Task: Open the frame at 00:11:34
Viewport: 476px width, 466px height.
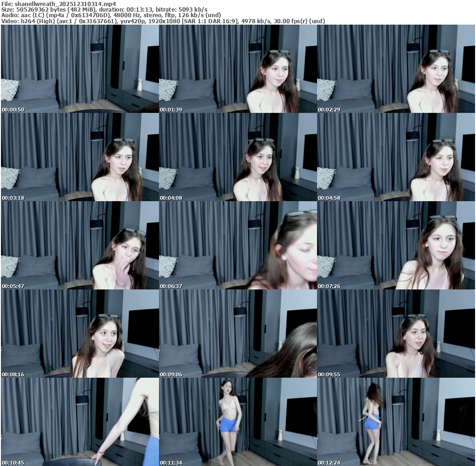Action: pyautogui.click(x=238, y=422)
